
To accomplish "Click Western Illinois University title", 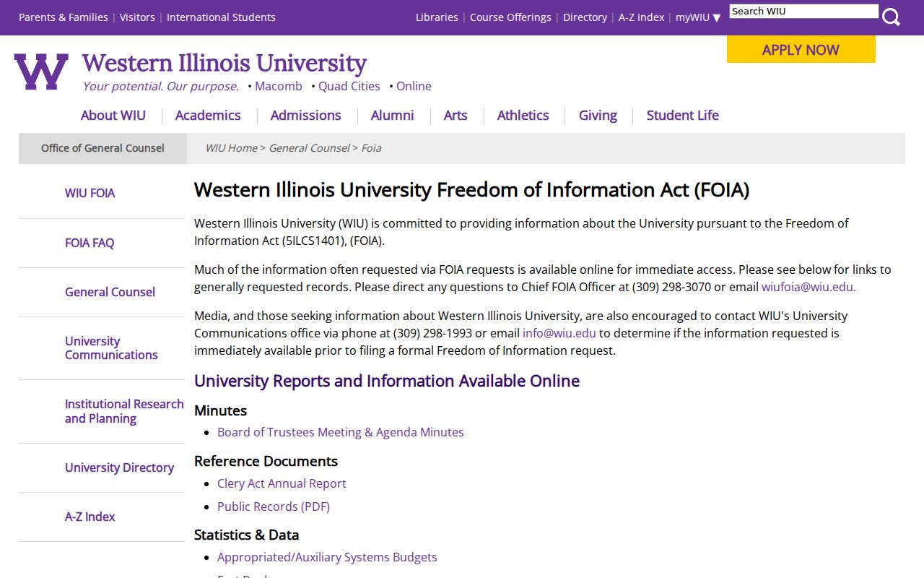I will point(225,64).
